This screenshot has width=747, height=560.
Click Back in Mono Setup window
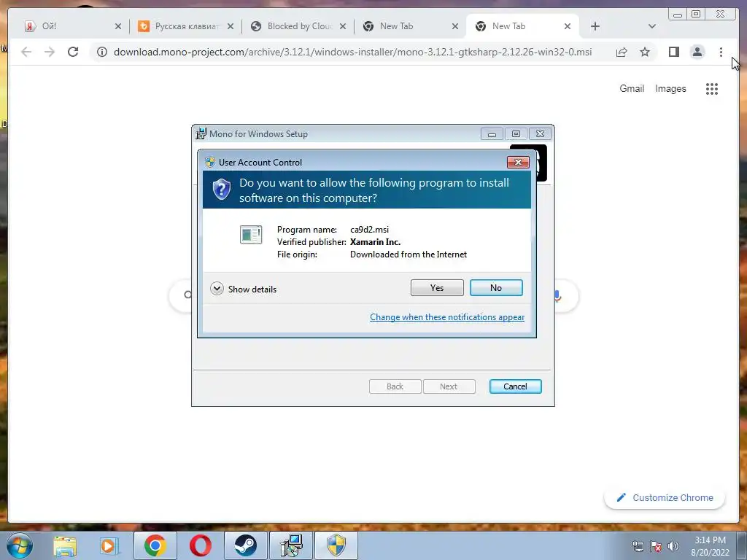click(x=395, y=386)
